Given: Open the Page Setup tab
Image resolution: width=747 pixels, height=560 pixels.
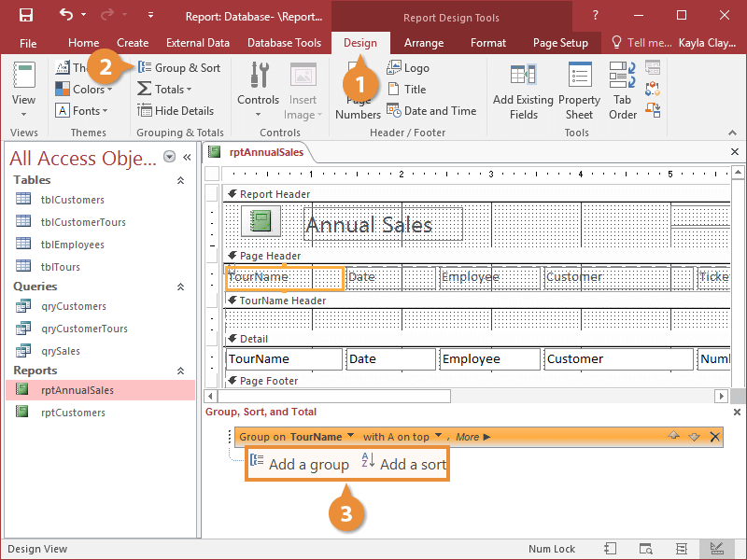Looking at the screenshot, I should coord(560,43).
